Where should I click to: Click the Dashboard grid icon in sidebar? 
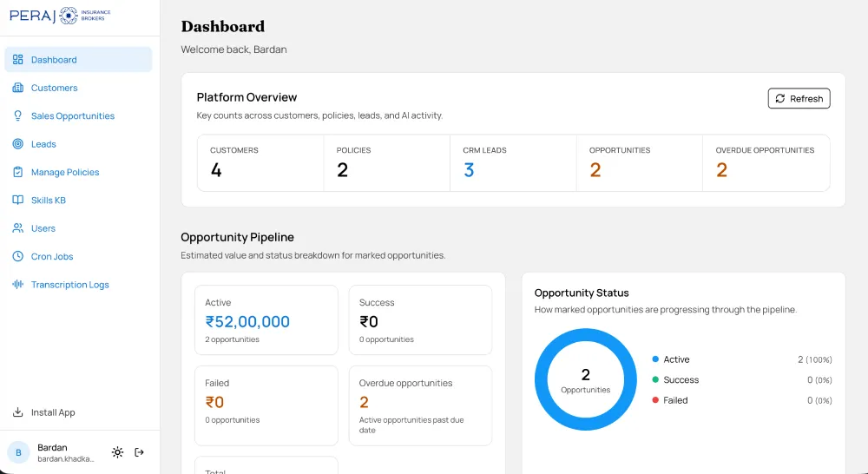[x=17, y=59]
